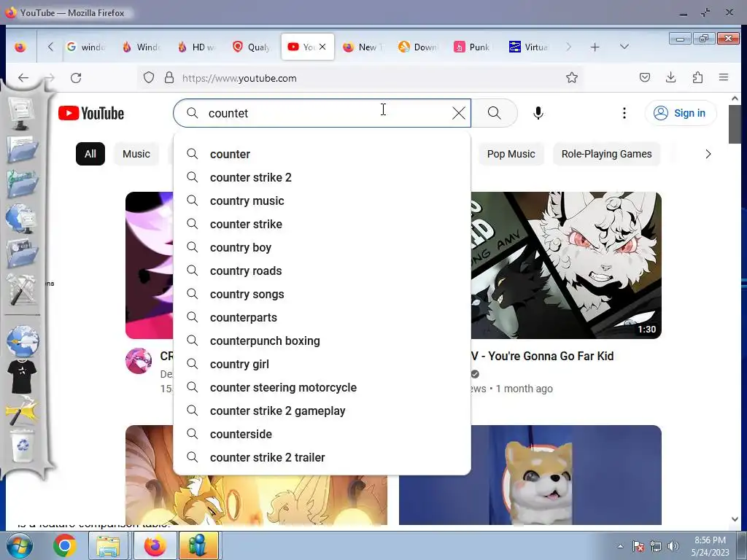Open the Pocket save icon
This screenshot has height=560, width=747.
[645, 77]
